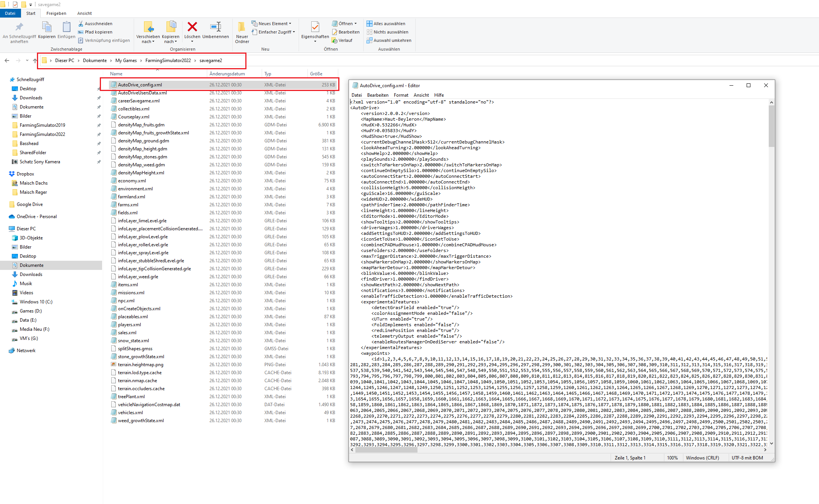Screen dimensions: 819x504
Task: Select Games (D:) drive
Action: 30,311
